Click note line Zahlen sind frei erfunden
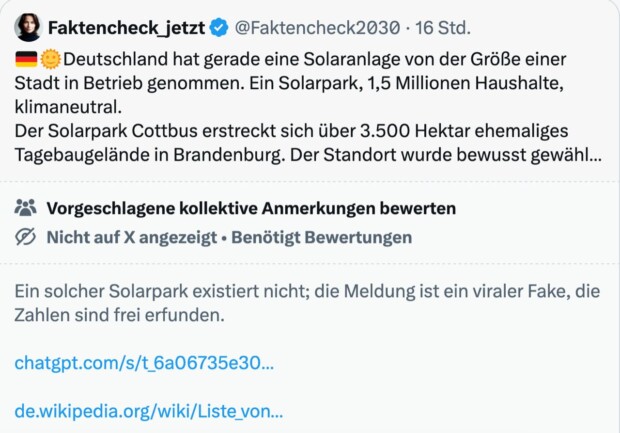 pos(119,316)
